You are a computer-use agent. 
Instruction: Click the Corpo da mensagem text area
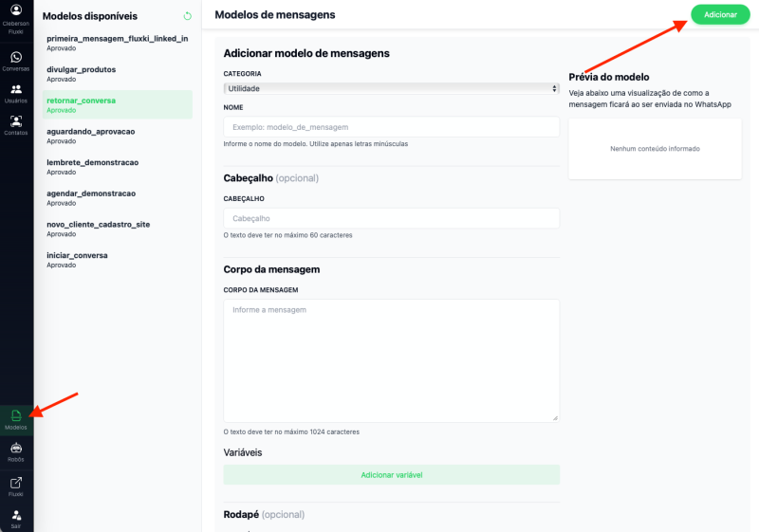tap(391, 360)
